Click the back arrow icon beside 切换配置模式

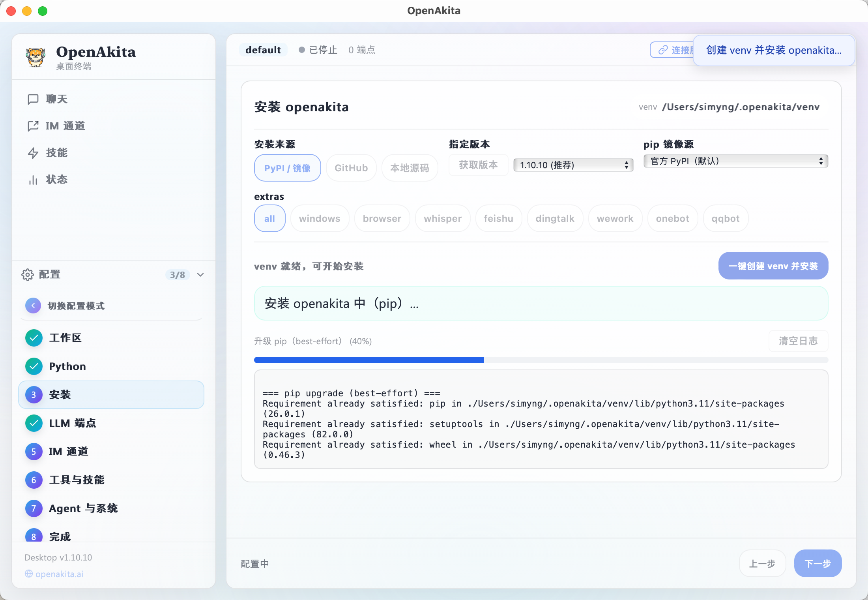pos(33,306)
